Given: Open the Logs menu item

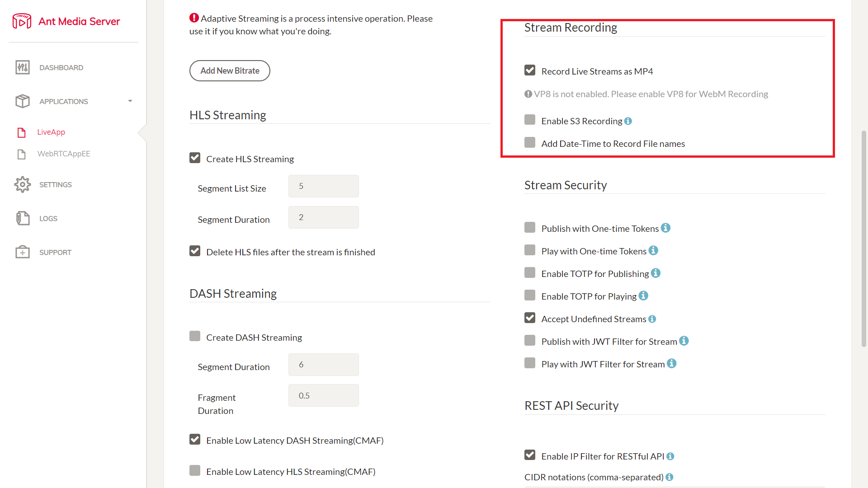Looking at the screenshot, I should pos(48,219).
